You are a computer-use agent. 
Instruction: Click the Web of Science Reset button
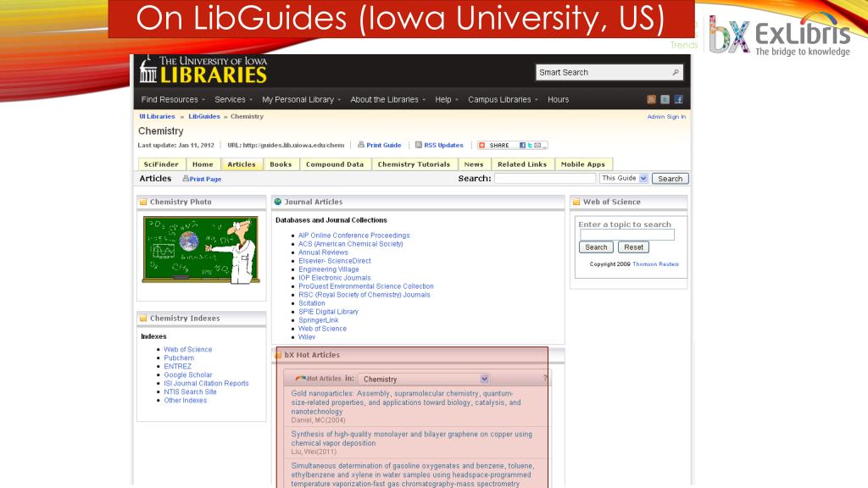click(x=633, y=247)
